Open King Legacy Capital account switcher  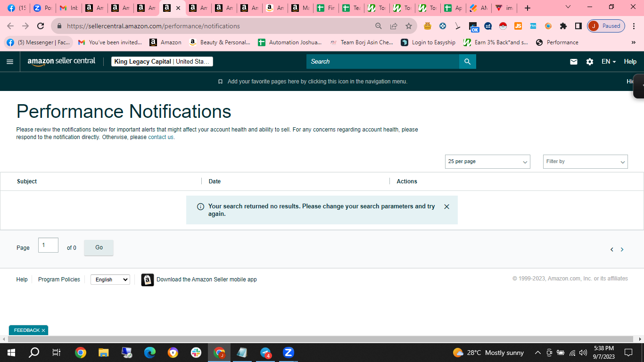(162, 62)
